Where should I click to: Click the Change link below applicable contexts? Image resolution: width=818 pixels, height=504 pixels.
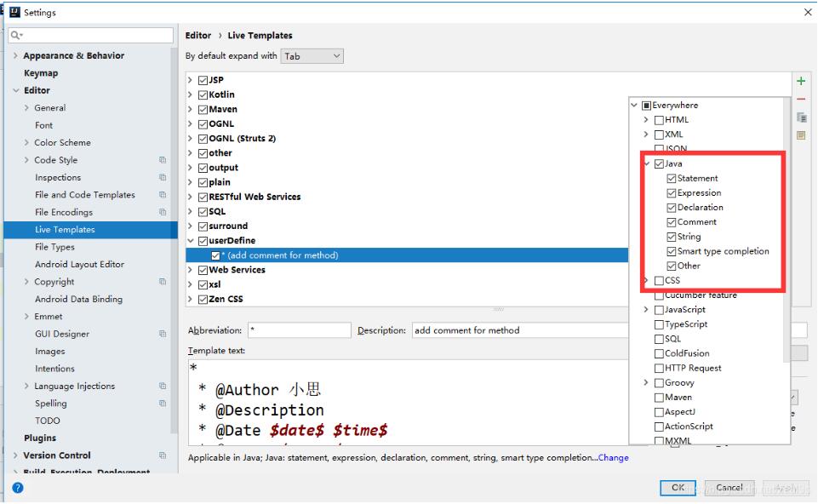[x=616, y=458]
